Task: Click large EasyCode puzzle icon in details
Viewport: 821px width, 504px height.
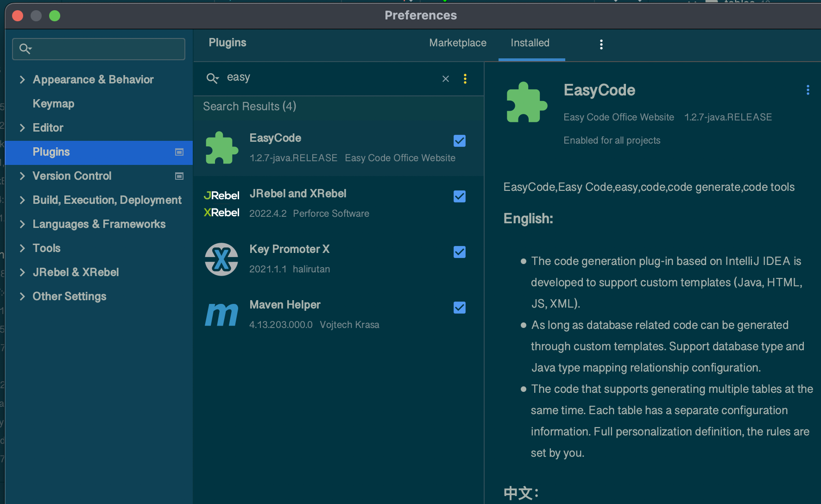Action: (x=527, y=102)
